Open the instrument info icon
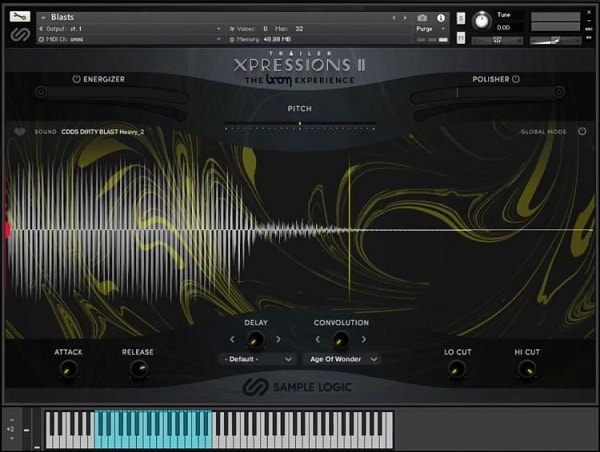The width and height of the screenshot is (600, 452). 441,18
